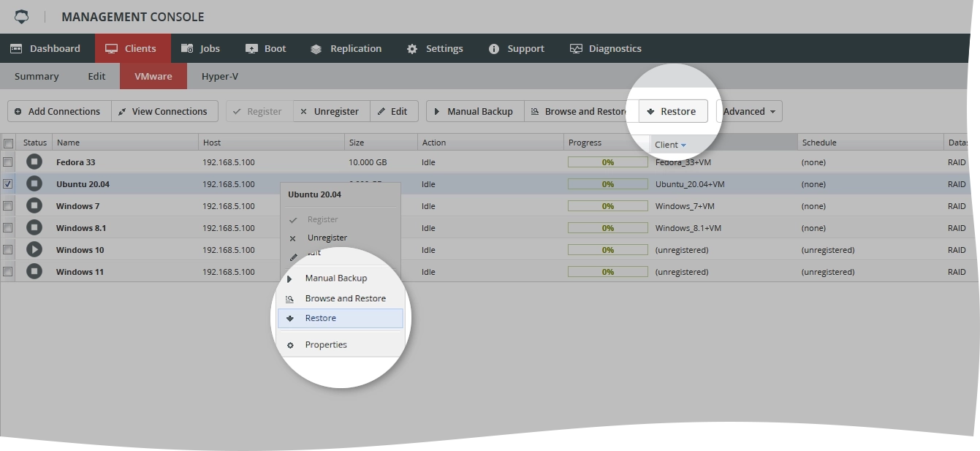Check the Windows 11 row checkbox

tap(8, 272)
